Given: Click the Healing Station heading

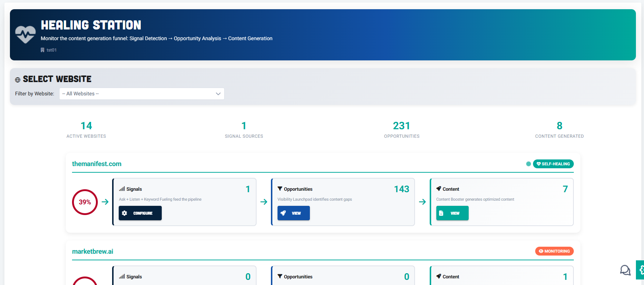Looking at the screenshot, I should (x=91, y=25).
